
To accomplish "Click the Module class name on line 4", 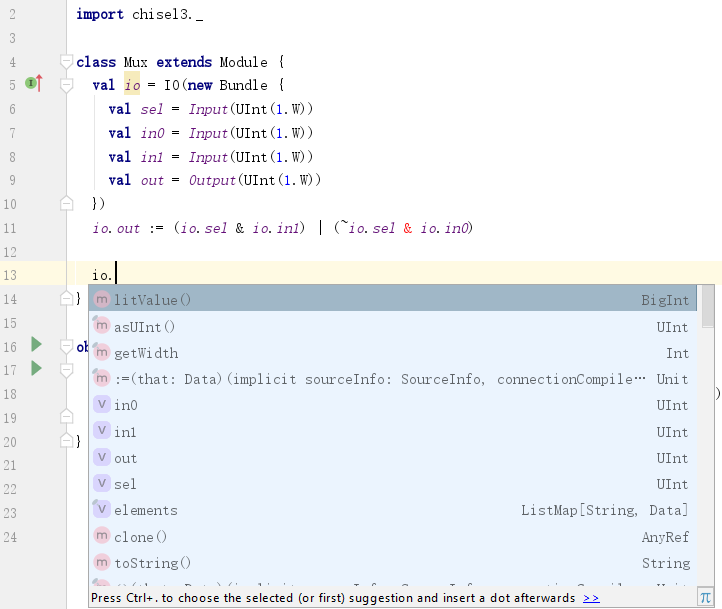I will (244, 62).
